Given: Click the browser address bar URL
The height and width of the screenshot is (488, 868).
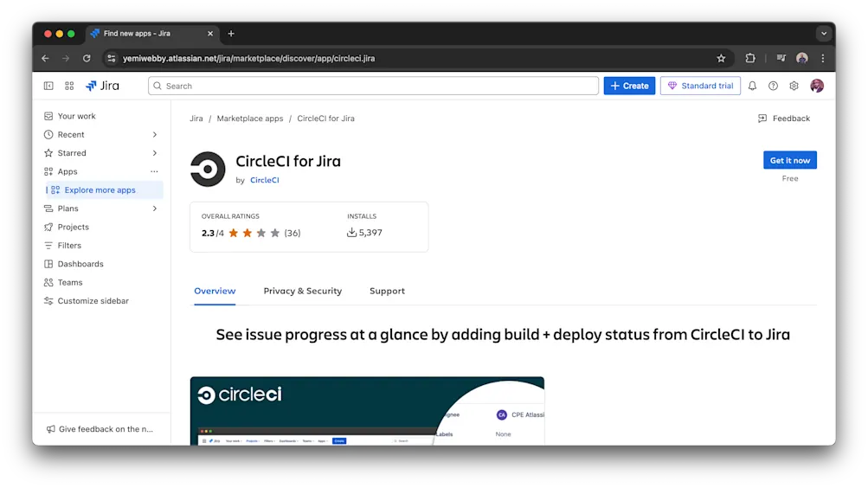Looking at the screenshot, I should click(x=248, y=58).
